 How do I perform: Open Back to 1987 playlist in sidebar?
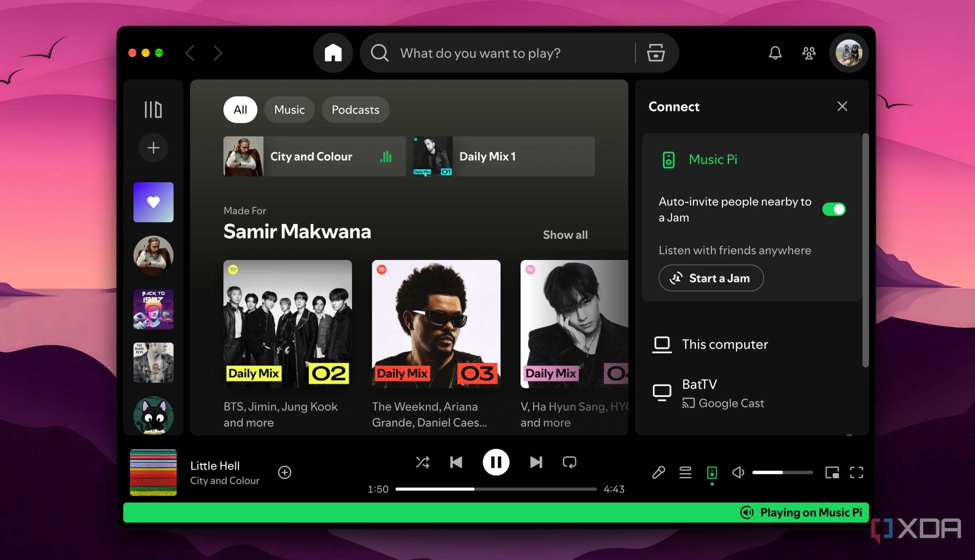pyautogui.click(x=153, y=309)
